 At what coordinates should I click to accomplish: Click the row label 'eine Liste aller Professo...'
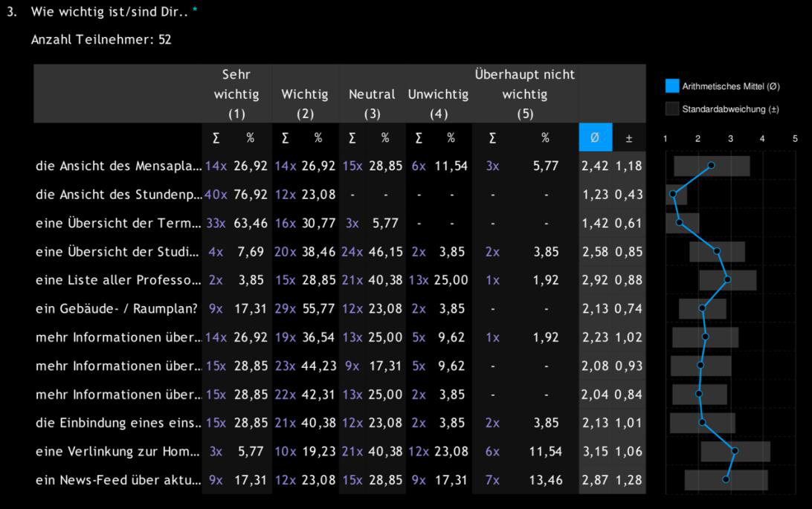pyautogui.click(x=118, y=280)
